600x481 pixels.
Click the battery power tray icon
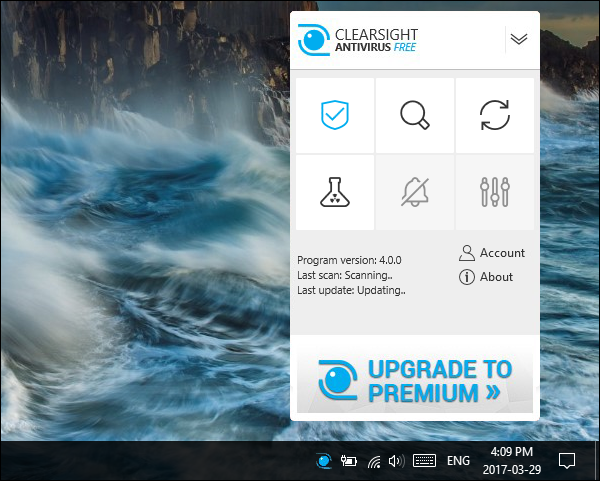tap(349, 461)
